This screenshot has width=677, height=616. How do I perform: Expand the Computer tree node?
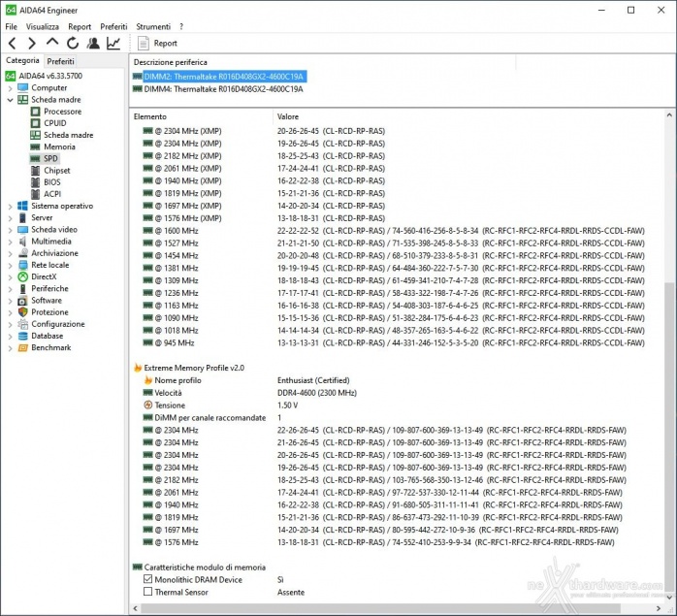tap(10, 88)
